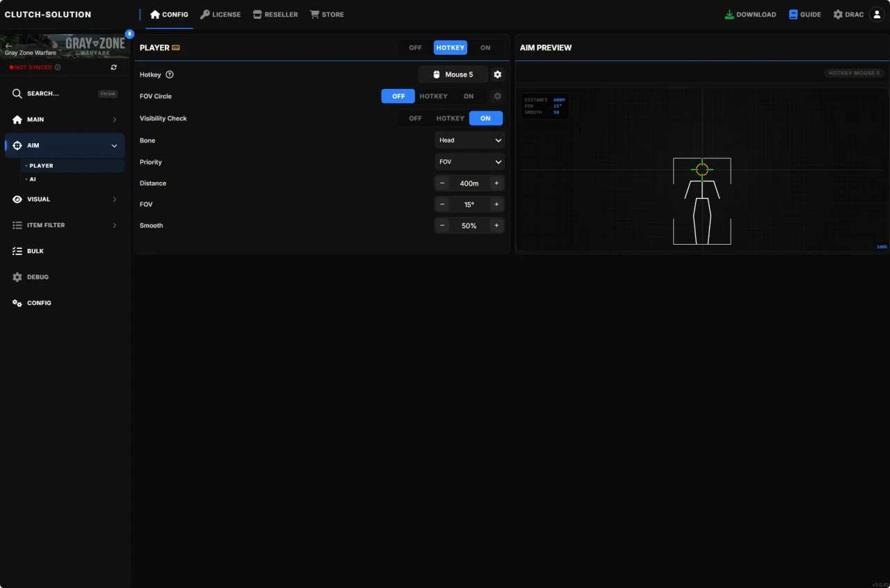Click the Download button in the top bar
The width and height of the screenshot is (890, 588).
coord(750,15)
